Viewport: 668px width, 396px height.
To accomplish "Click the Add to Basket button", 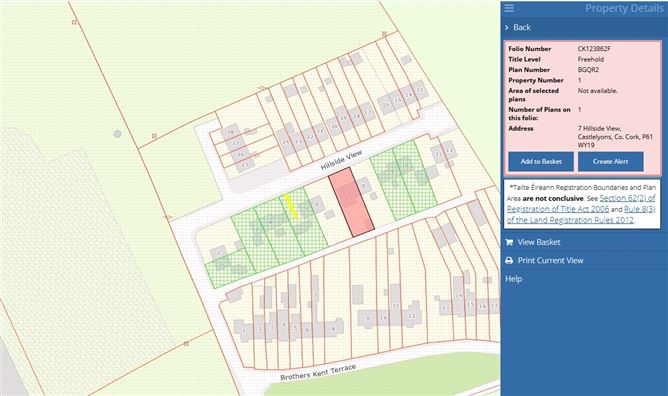I will (x=541, y=161).
